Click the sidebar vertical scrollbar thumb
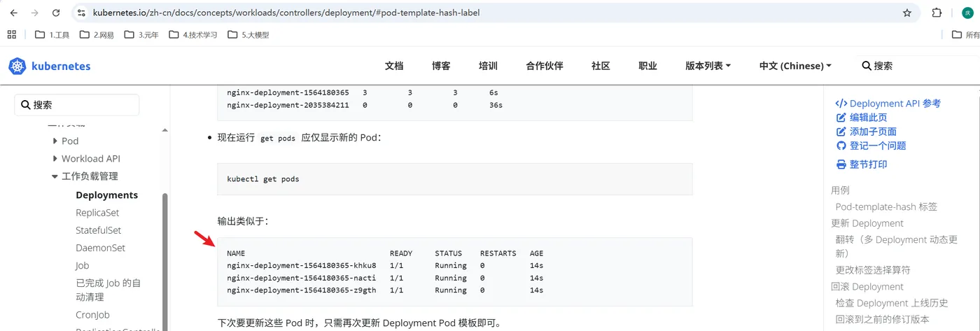This screenshot has height=331, width=980. [x=165, y=262]
